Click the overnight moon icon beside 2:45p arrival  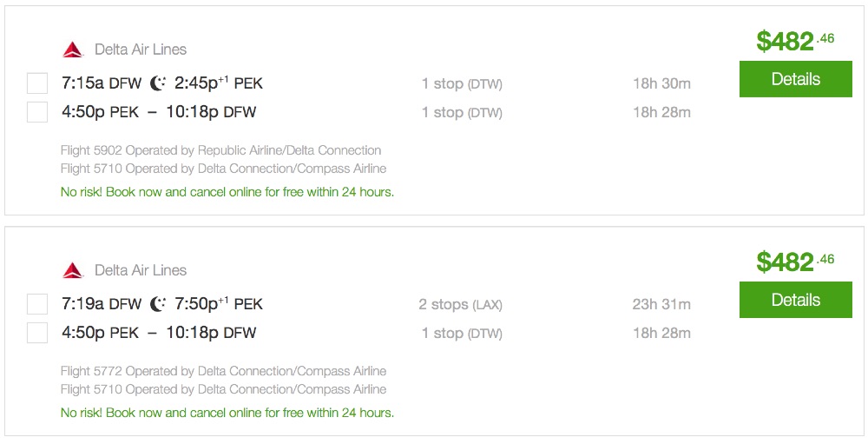158,83
